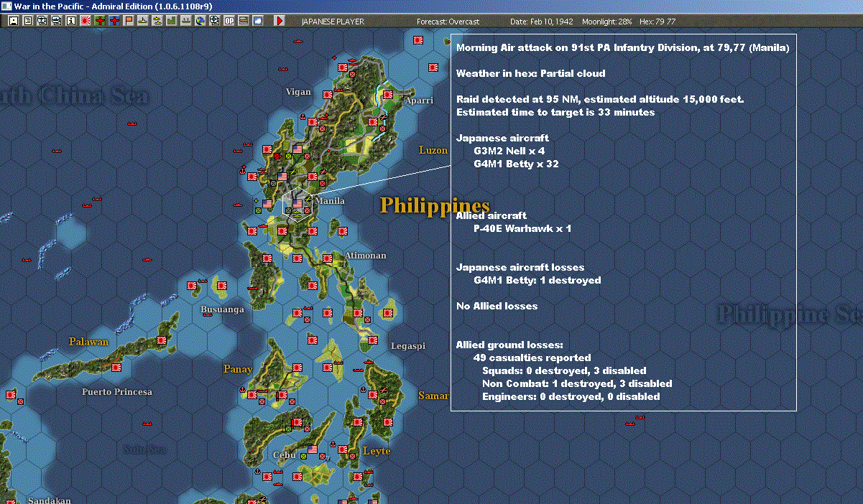Click the 'G4M1 Betty x 32' line
This screenshot has width=863, height=504.
516,164
